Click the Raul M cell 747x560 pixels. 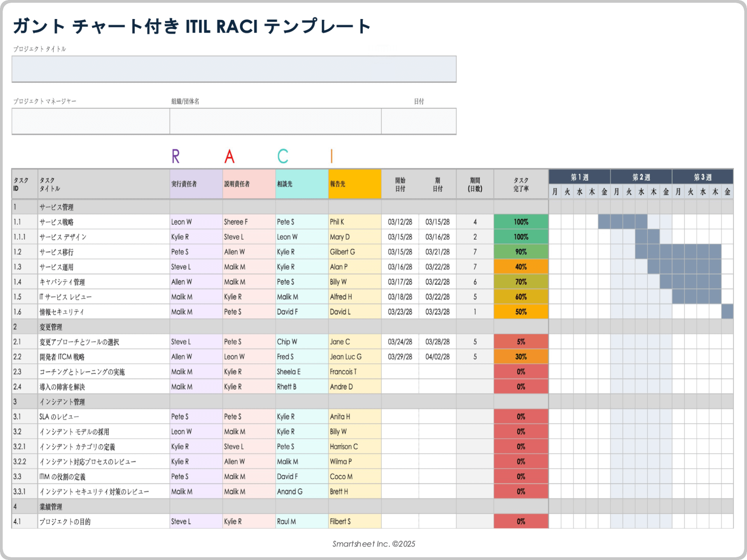302,521
